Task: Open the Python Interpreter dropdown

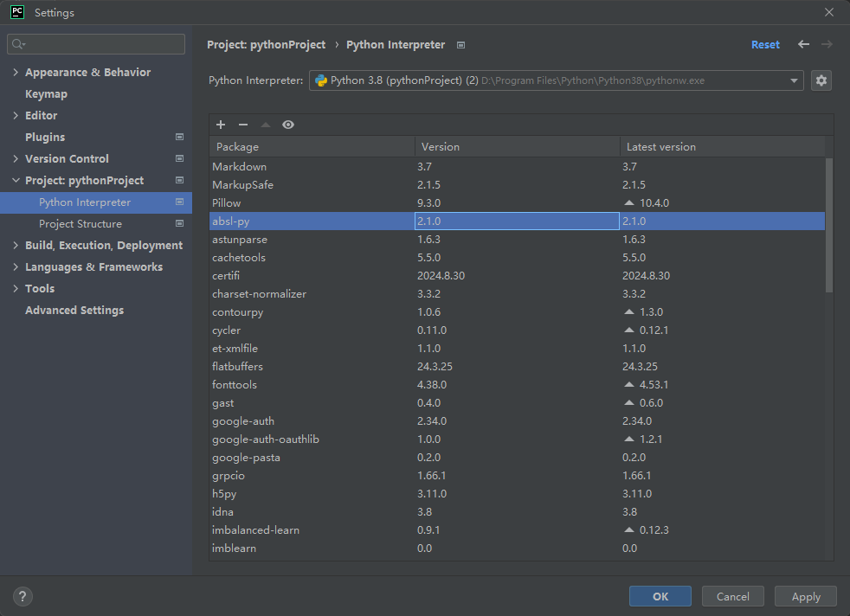Action: click(x=557, y=80)
